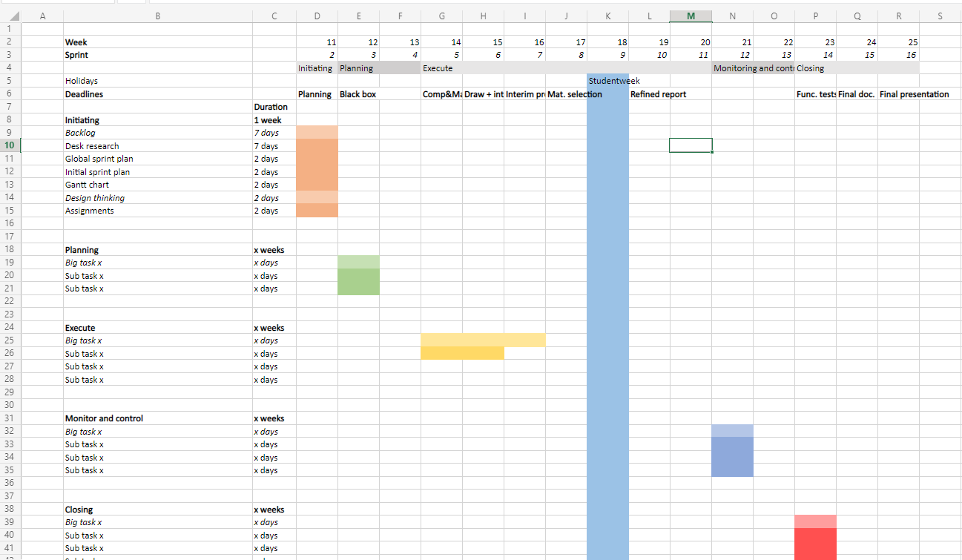Image resolution: width=962 pixels, height=560 pixels.
Task: Select the dark yellow bar in row 26
Action: (462, 354)
